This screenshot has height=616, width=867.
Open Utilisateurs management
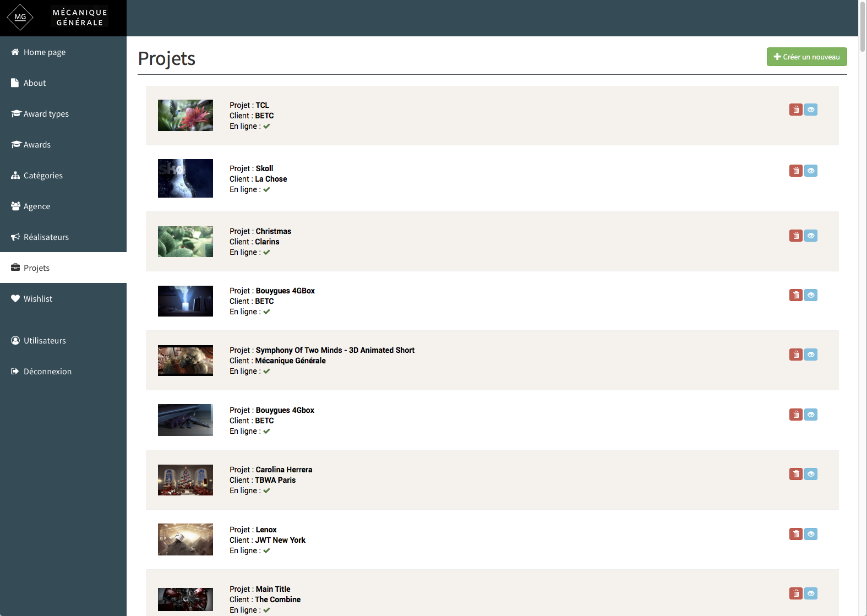63,341
